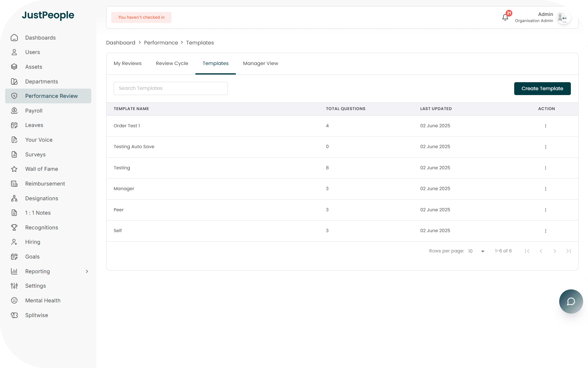Viewport: 588px width, 368px height.
Task: Open the rows per page dropdown
Action: pos(477,251)
